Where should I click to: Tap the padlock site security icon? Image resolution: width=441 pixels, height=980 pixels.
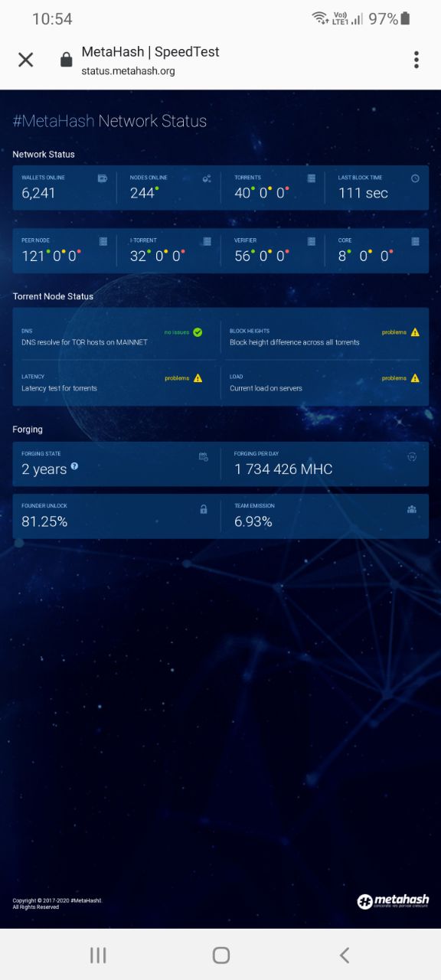pos(67,60)
